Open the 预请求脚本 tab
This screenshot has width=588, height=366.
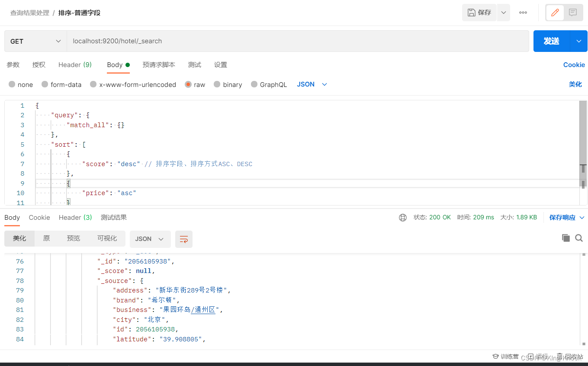(159, 65)
